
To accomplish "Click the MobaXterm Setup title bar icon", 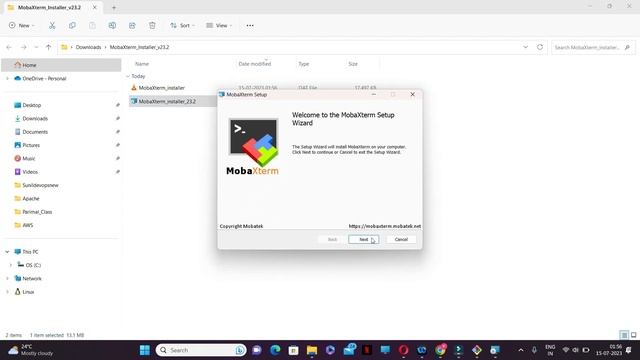I will click(x=222, y=94).
